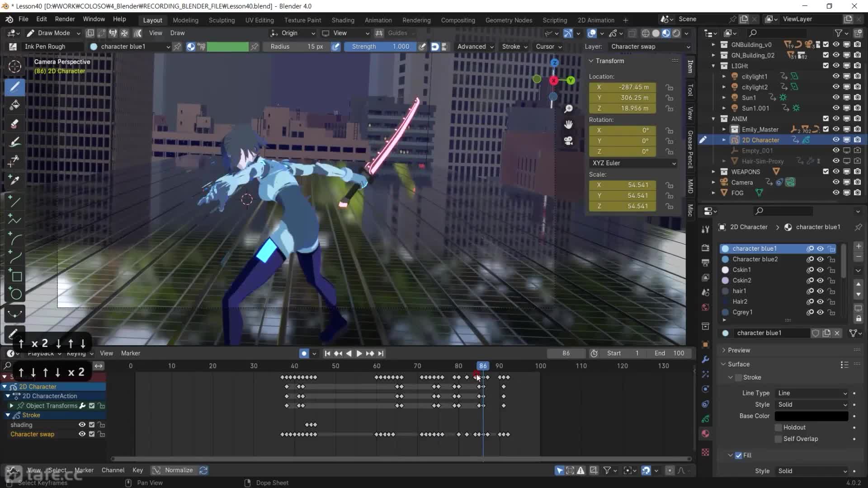The width and height of the screenshot is (868, 488).
Task: Open the Material properties tab icon
Action: point(705,434)
